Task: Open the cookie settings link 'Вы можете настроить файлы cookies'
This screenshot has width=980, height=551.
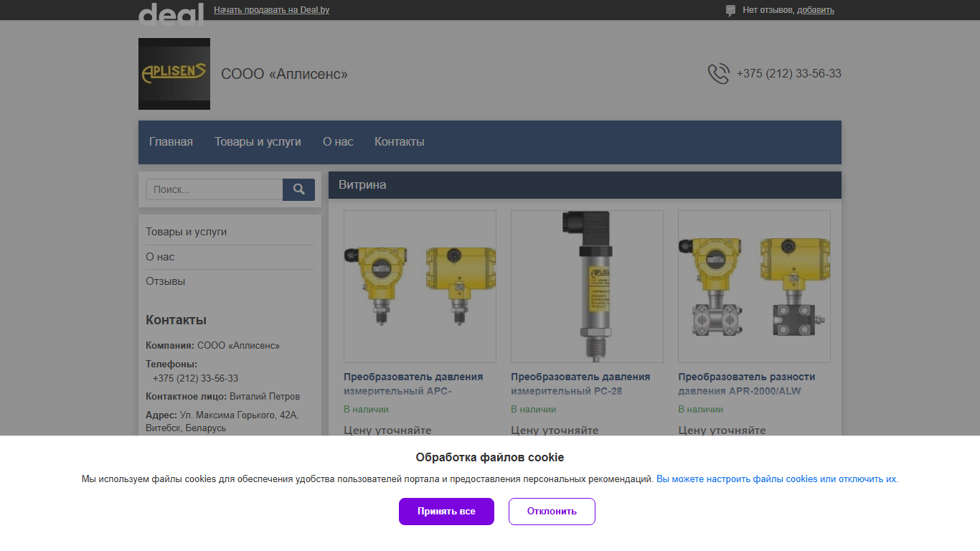Action: point(777,479)
